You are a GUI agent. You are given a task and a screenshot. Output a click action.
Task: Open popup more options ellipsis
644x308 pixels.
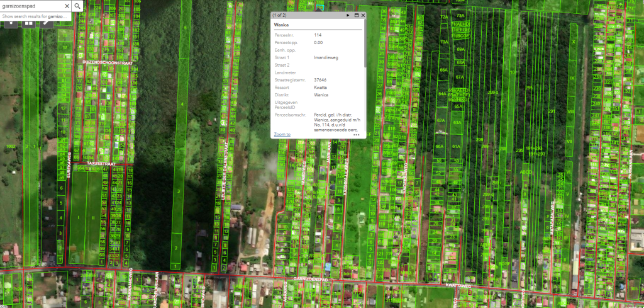[x=357, y=134]
